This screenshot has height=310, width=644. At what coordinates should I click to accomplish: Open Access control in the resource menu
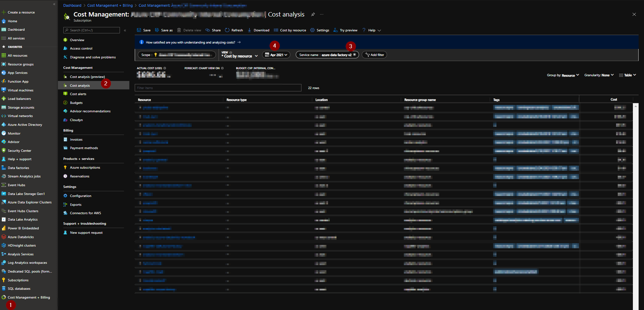pos(81,49)
